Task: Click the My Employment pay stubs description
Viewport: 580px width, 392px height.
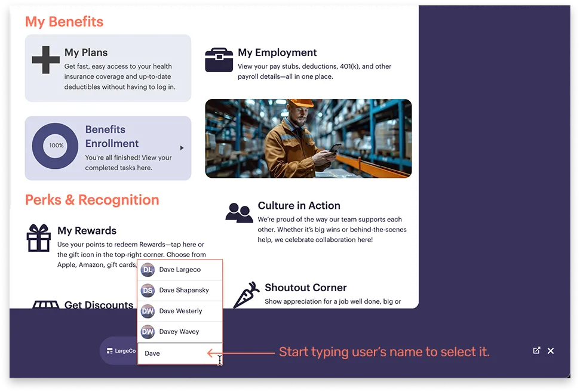Action: [314, 72]
